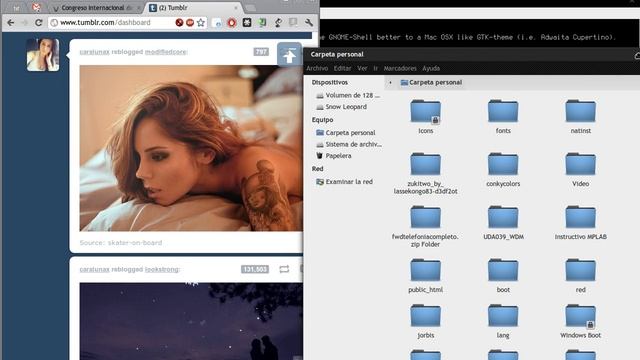The image size is (640, 360).
Task: Select the natinst folder
Action: tap(580, 116)
